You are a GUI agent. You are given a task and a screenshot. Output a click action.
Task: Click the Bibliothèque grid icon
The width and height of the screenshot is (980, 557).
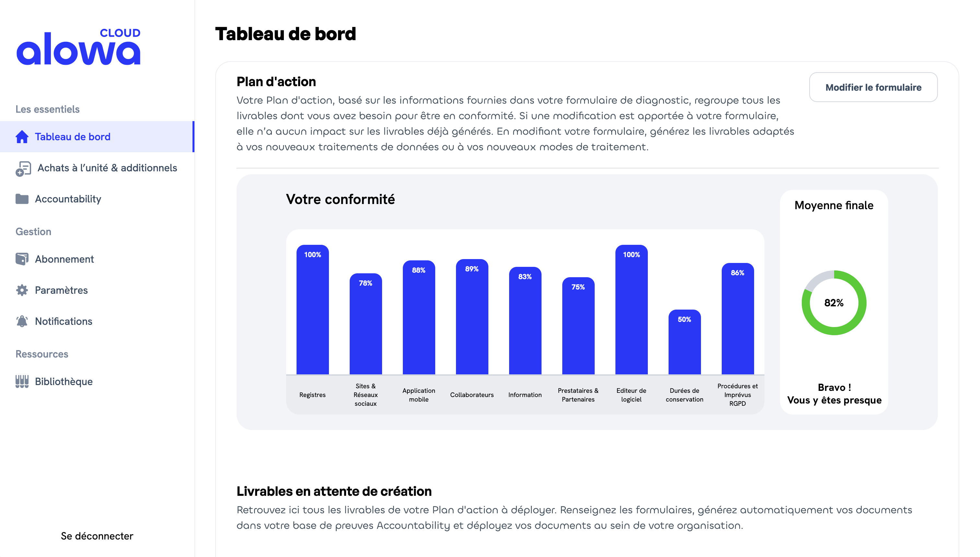[x=22, y=381]
